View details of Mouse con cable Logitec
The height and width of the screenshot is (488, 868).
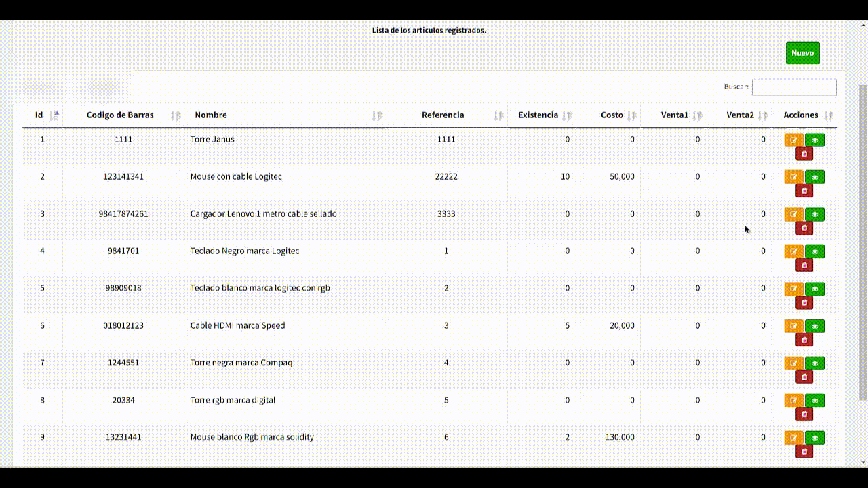[814, 177]
